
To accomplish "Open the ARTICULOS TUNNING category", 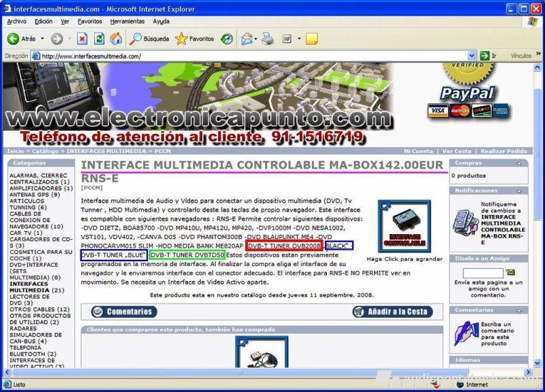I will point(28,204).
